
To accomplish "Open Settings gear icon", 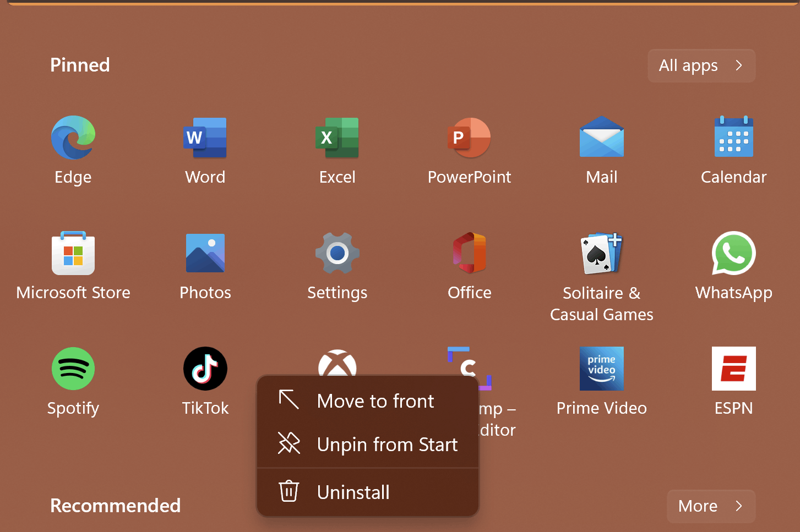I will [x=338, y=253].
